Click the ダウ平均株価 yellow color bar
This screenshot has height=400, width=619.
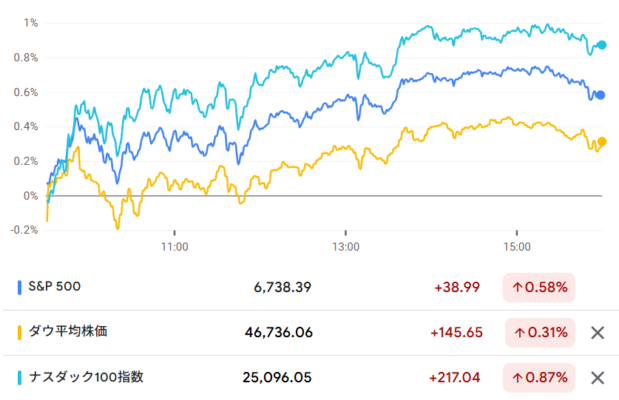21,332
